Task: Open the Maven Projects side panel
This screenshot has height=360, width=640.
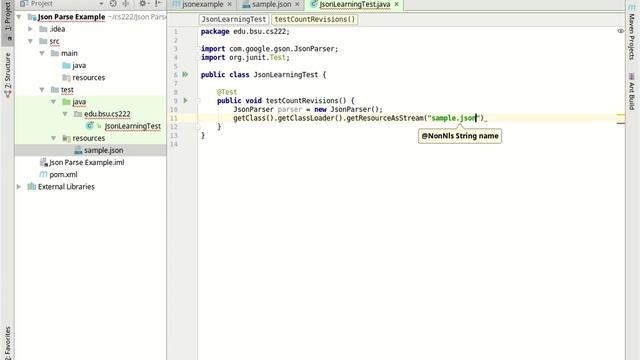Action: tap(631, 32)
